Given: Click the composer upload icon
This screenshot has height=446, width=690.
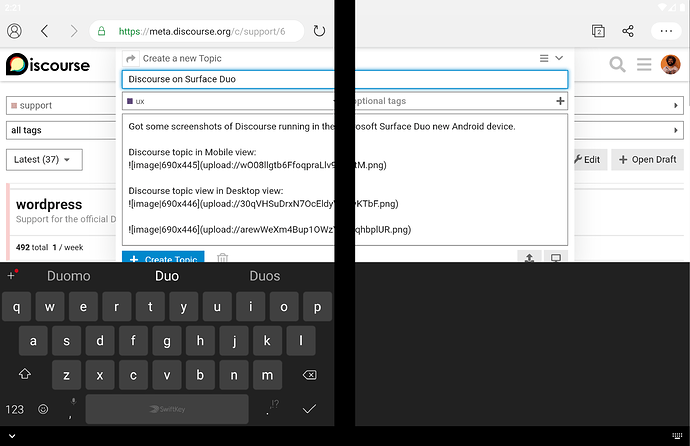Looking at the screenshot, I should pos(529,257).
